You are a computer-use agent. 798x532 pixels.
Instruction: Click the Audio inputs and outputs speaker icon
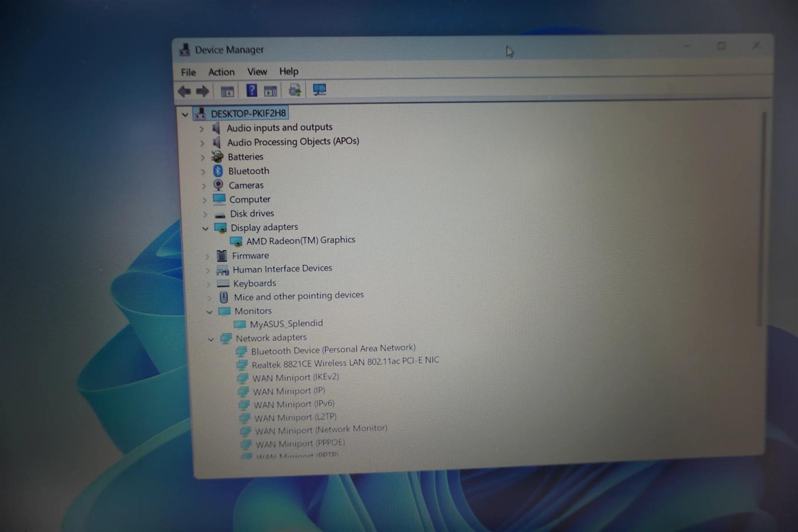tap(216, 128)
